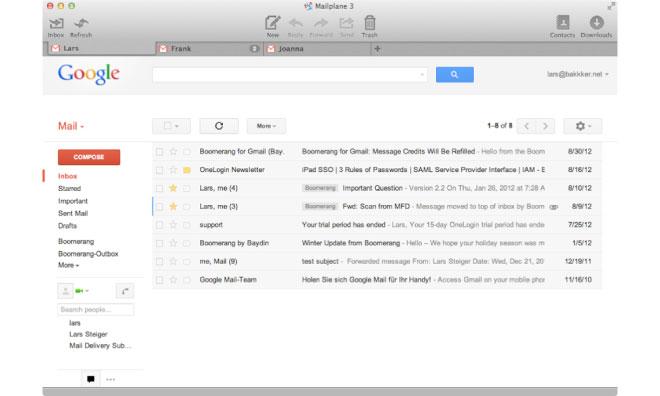Open the lars@bakkker.net account menu
This screenshot has width=660, height=396.
coord(578,74)
